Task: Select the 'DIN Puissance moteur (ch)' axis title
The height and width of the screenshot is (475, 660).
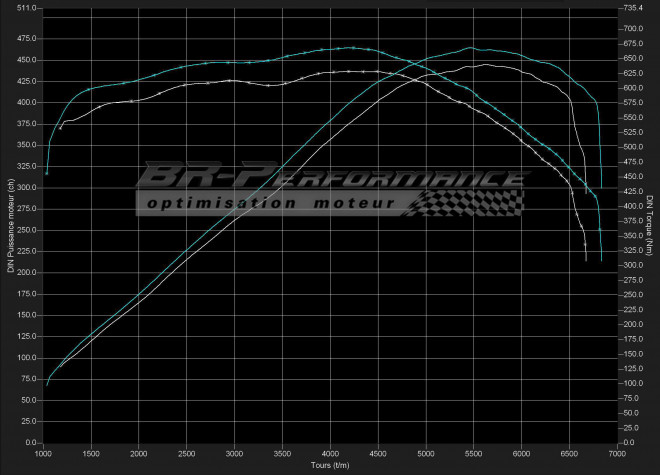Action: [11, 224]
